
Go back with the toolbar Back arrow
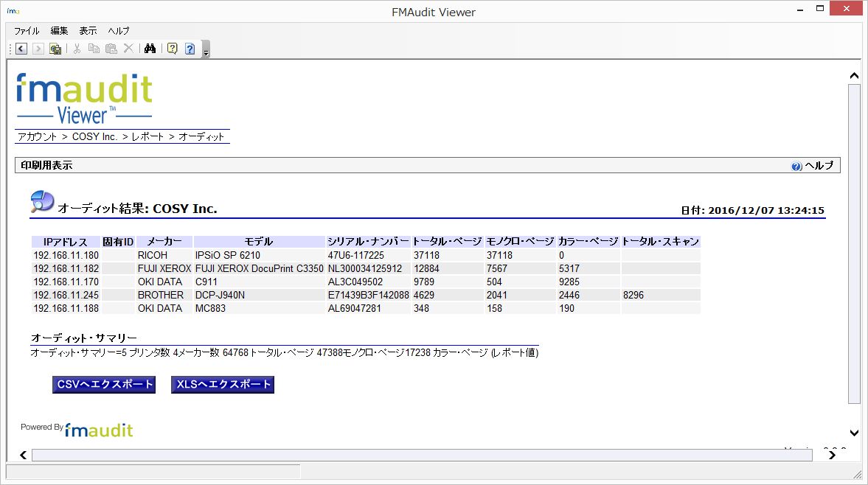[21, 49]
